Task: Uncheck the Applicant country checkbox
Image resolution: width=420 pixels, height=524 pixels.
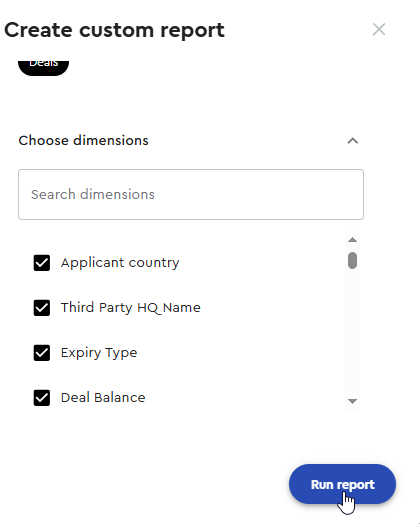Action: 42,263
